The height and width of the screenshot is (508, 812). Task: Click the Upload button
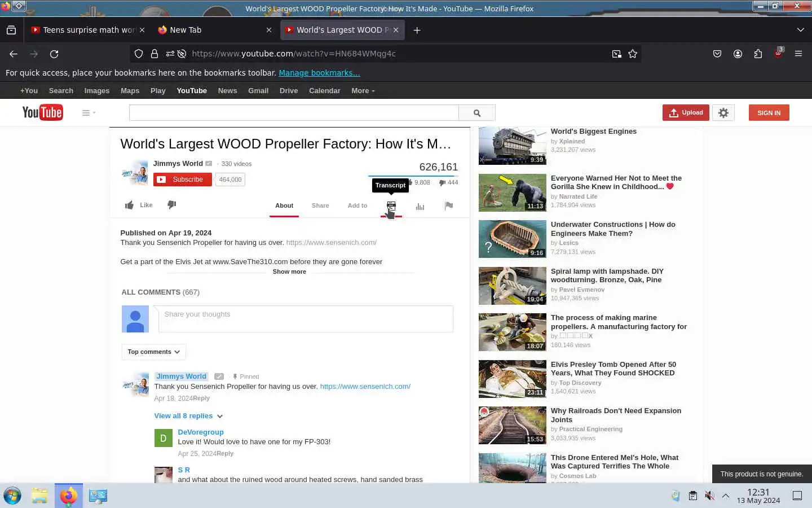686,113
